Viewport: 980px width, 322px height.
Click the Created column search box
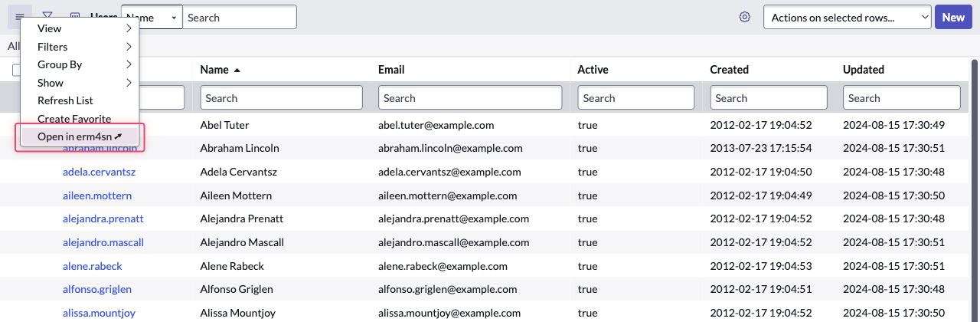pos(769,98)
